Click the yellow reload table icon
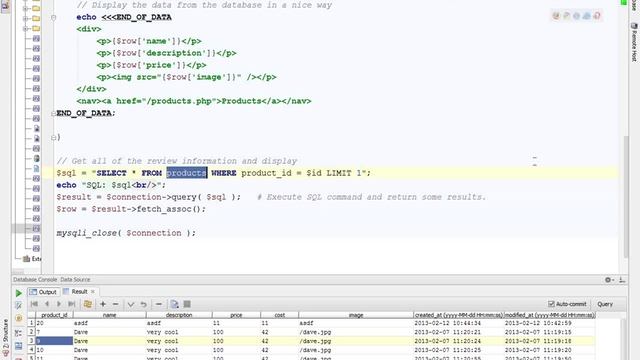Screen dimensions: 640x360 87,304
